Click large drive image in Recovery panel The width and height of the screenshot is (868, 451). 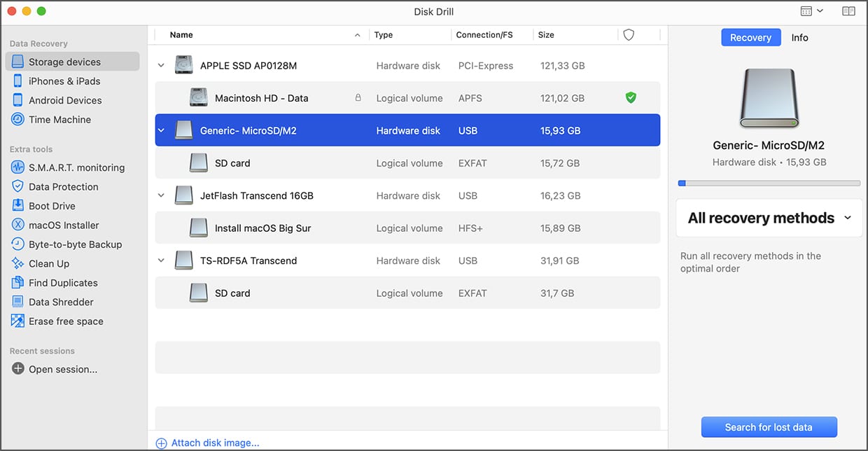click(769, 98)
